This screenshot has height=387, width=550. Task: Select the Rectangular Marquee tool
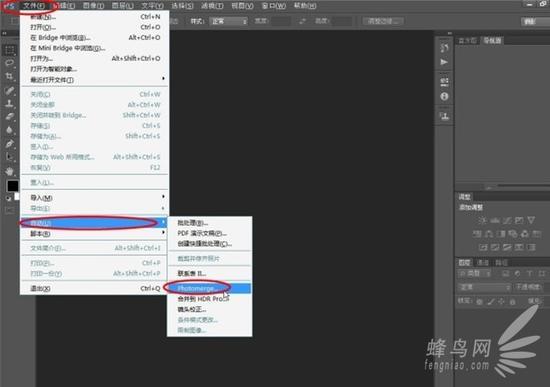[x=10, y=50]
